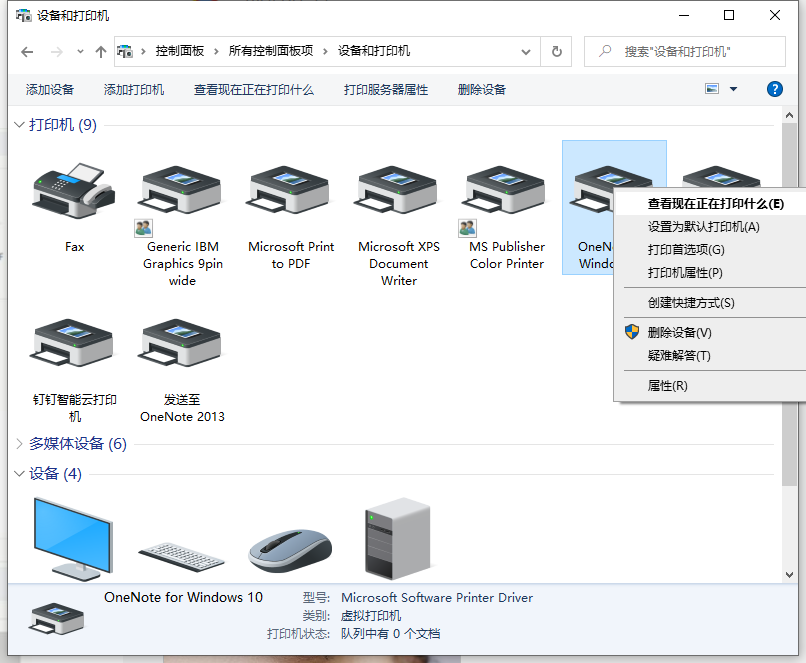
Task: Select the computer tower device icon
Action: pos(397,539)
